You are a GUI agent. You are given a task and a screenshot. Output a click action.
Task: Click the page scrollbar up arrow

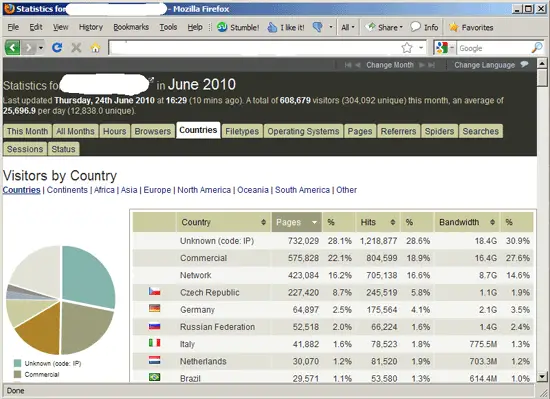[x=542, y=63]
